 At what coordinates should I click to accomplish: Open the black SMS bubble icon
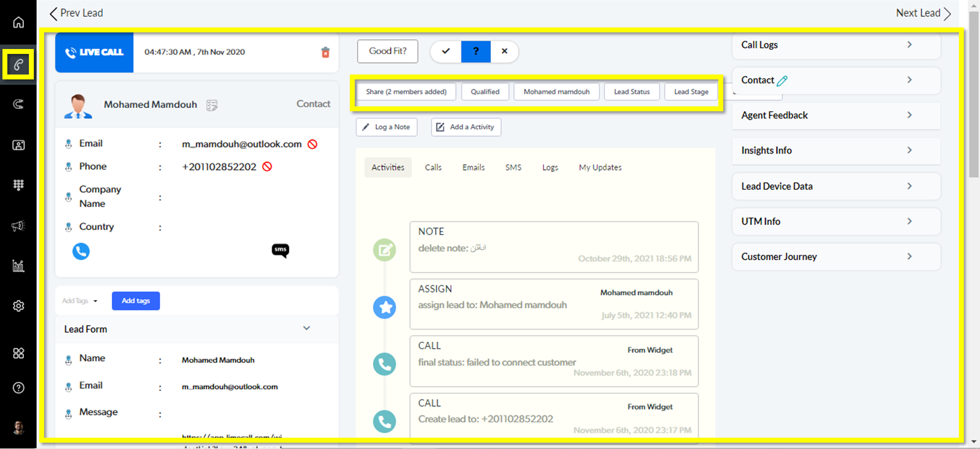click(x=280, y=250)
